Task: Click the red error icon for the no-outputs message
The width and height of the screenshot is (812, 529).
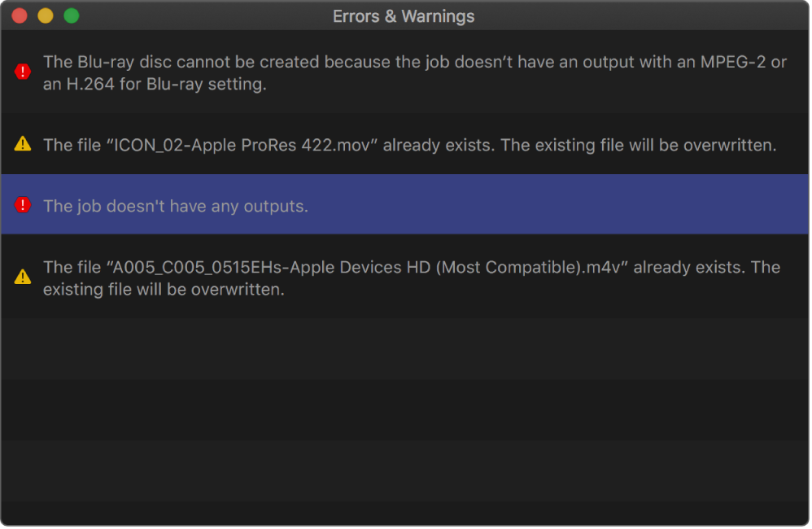Action: 23,204
